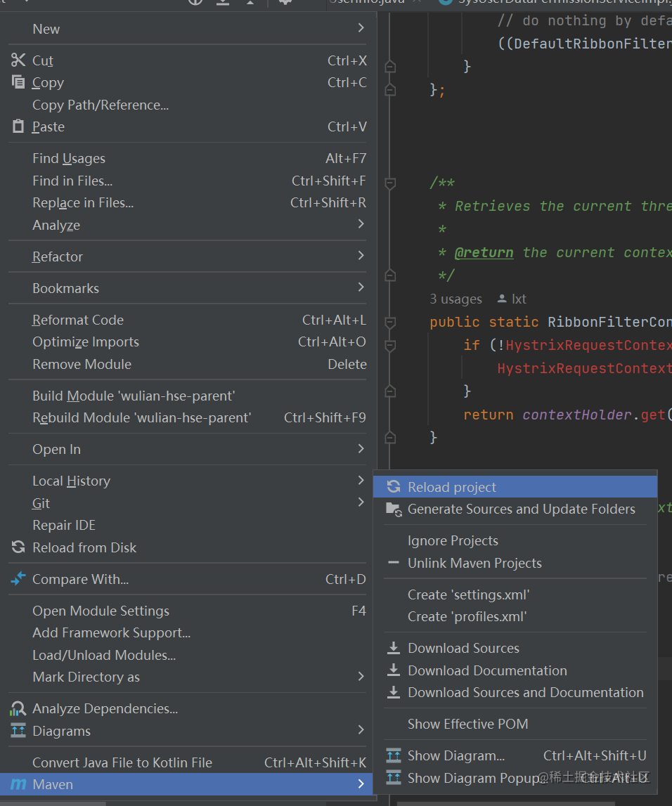The height and width of the screenshot is (806, 672).
Task: Expand the Open In submenu arrow
Action: (361, 449)
